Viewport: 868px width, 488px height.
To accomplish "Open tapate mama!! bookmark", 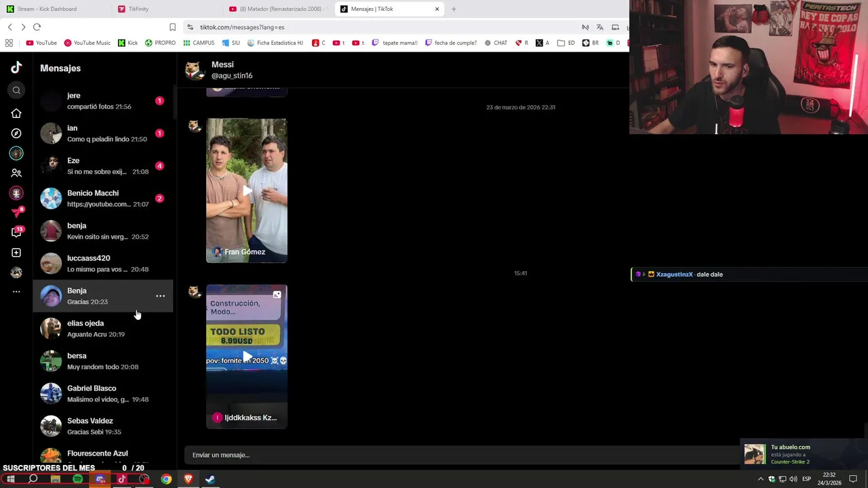I will click(395, 43).
